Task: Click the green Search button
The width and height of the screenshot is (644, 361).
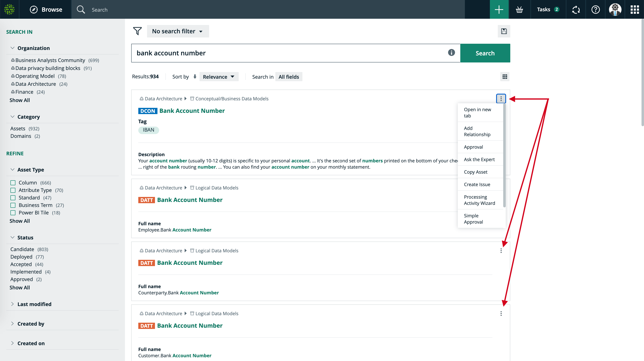Action: point(485,53)
